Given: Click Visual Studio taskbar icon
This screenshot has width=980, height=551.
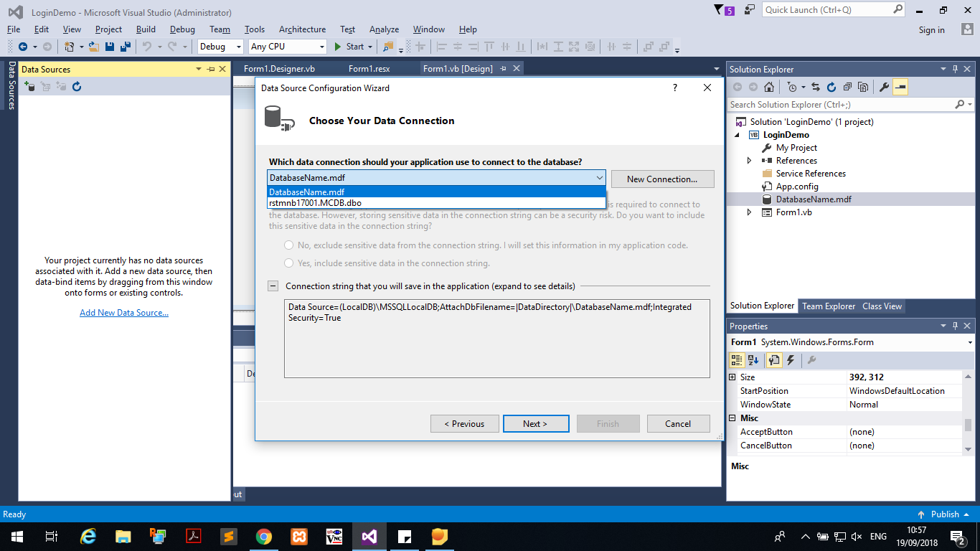Looking at the screenshot, I should pos(369,536).
